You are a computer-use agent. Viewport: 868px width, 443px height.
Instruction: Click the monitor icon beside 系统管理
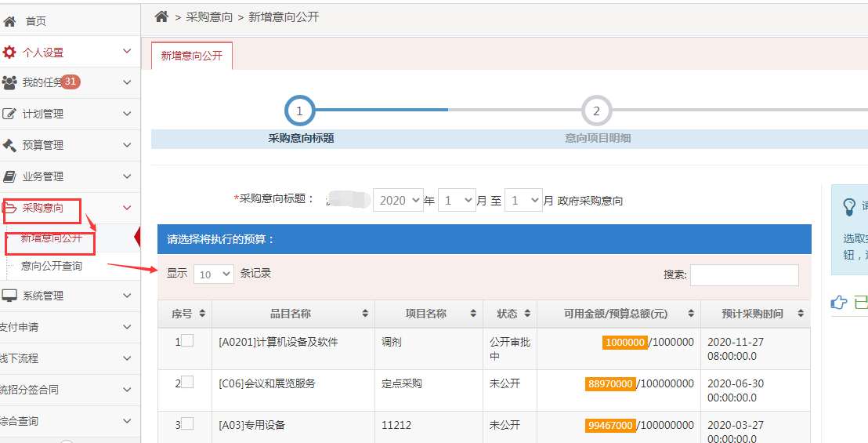9,296
